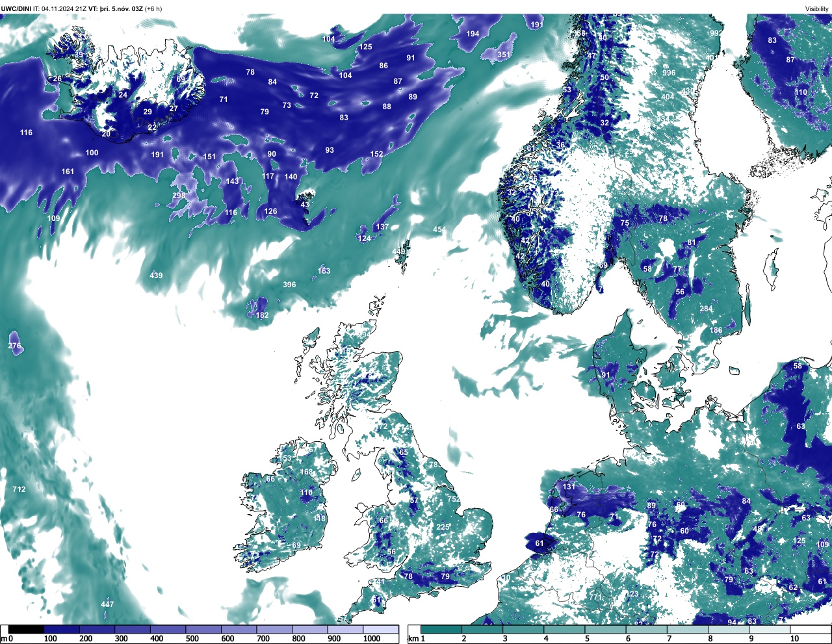Click the visibility value 73 on the map
This screenshot has width=832, height=644.
click(287, 105)
